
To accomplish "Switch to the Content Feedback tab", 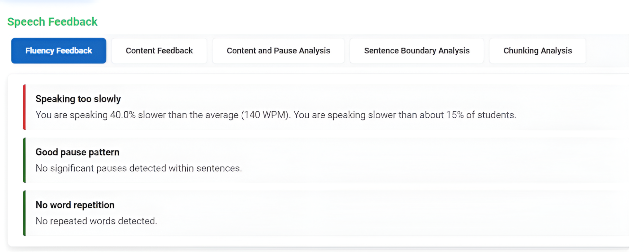I will tap(159, 50).
